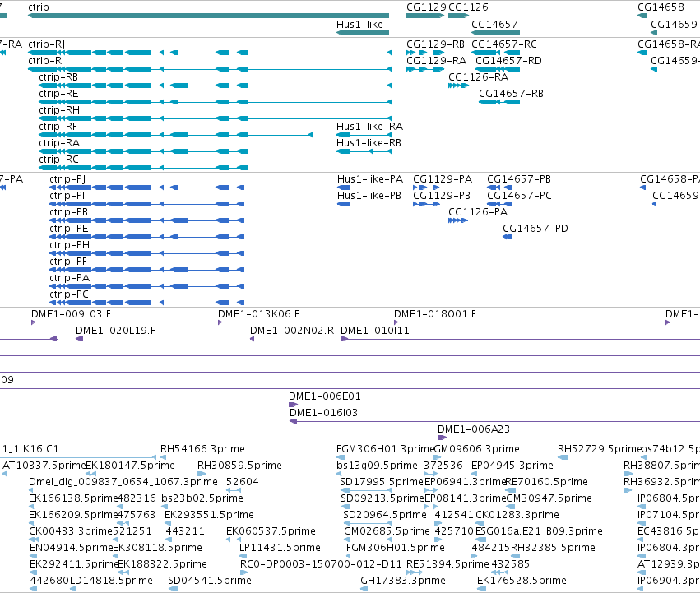
Task: Select CG14657-PB protein
Action: tap(499, 188)
